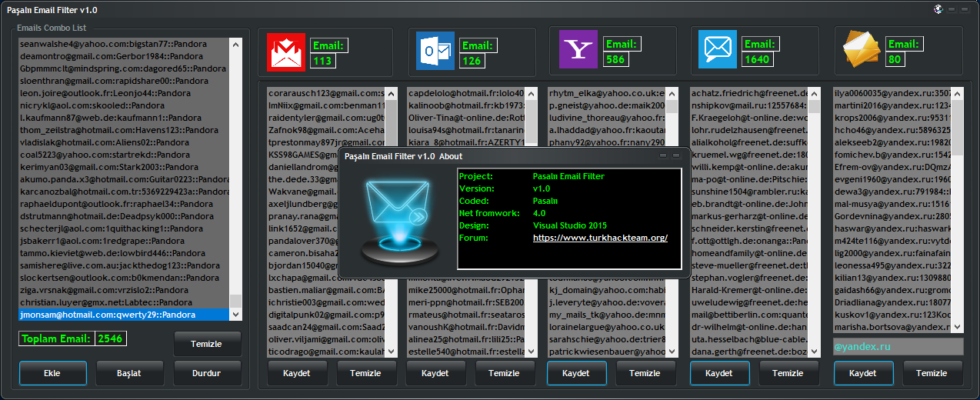Save Hotmail results with its Kaydet button
The image size is (980, 400).
436,373
